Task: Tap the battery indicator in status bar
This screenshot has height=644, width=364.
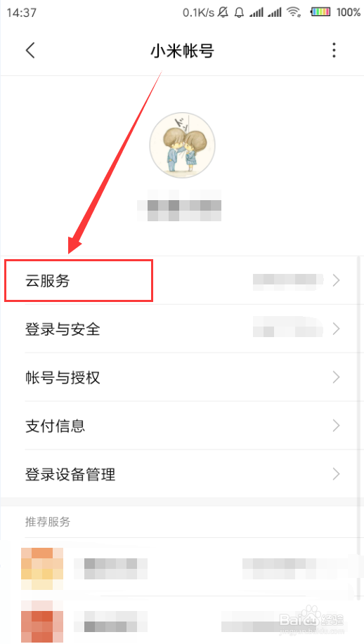Action: tap(321, 13)
